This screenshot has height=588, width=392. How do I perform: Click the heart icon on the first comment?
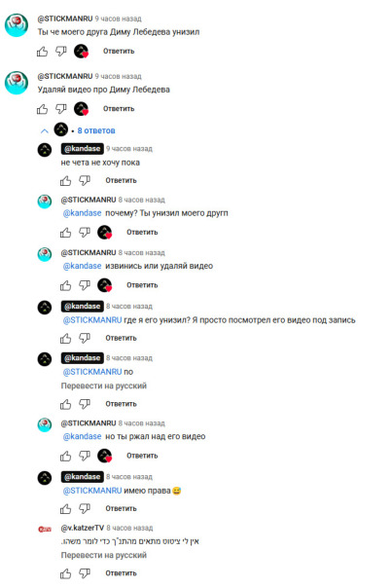pyautogui.click(x=82, y=52)
